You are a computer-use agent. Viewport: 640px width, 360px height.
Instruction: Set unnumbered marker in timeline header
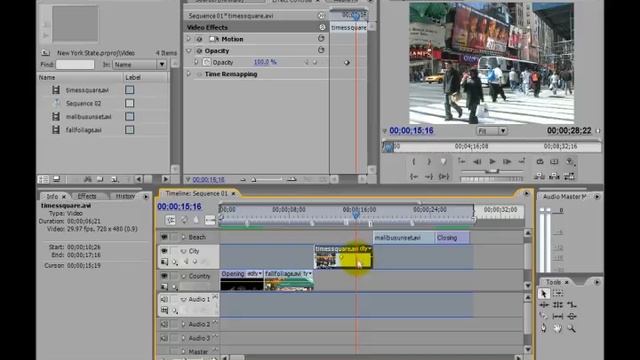click(x=196, y=220)
